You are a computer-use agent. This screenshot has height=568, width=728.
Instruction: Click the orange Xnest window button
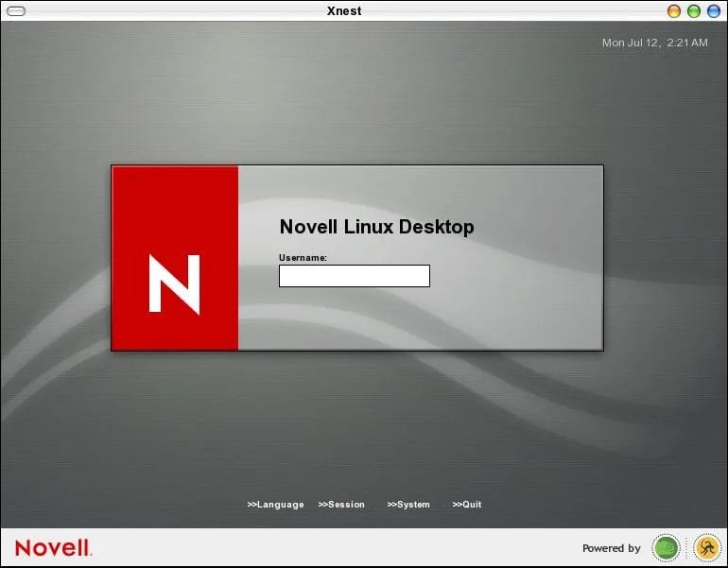[674, 11]
